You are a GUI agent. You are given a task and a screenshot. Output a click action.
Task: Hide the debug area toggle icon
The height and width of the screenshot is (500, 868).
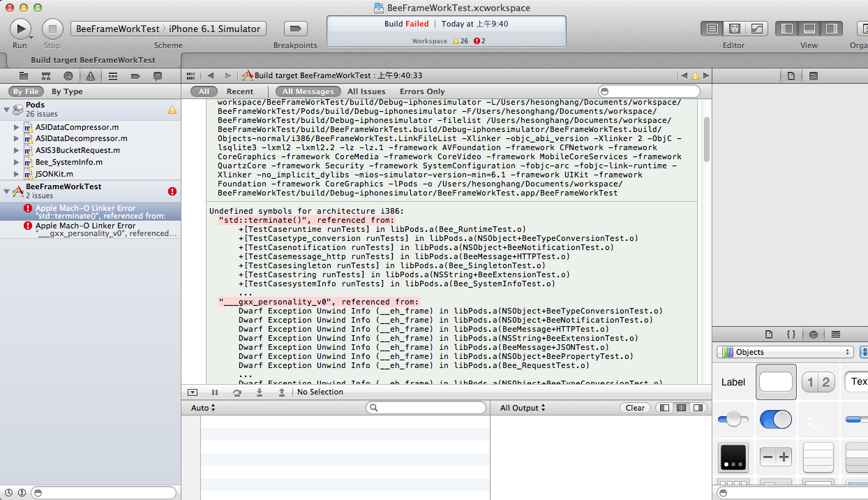(193, 392)
